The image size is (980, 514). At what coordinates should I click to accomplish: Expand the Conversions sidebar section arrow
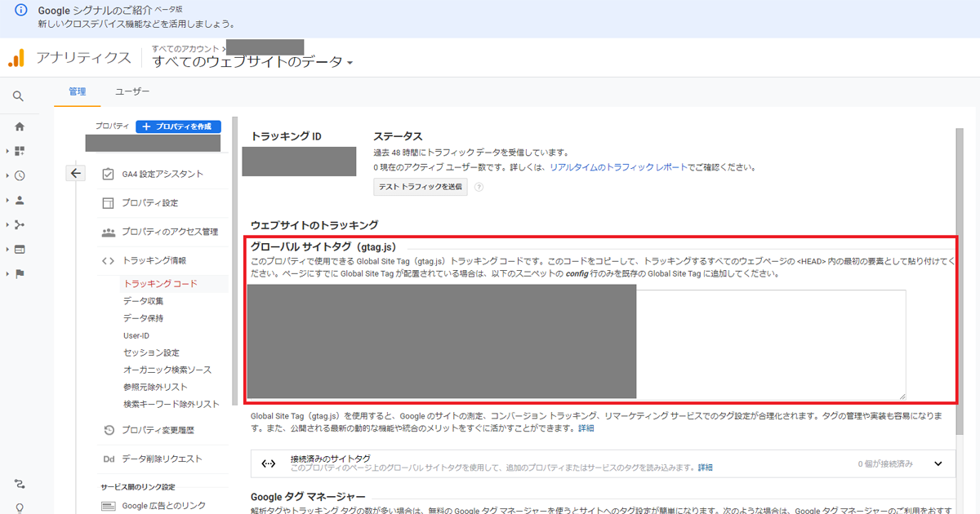[7, 273]
